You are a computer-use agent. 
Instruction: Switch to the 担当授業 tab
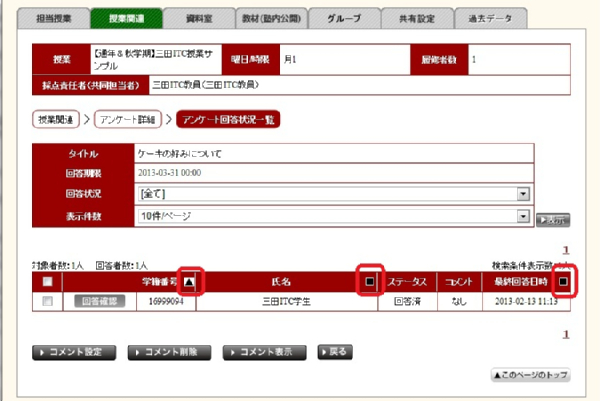(x=49, y=17)
